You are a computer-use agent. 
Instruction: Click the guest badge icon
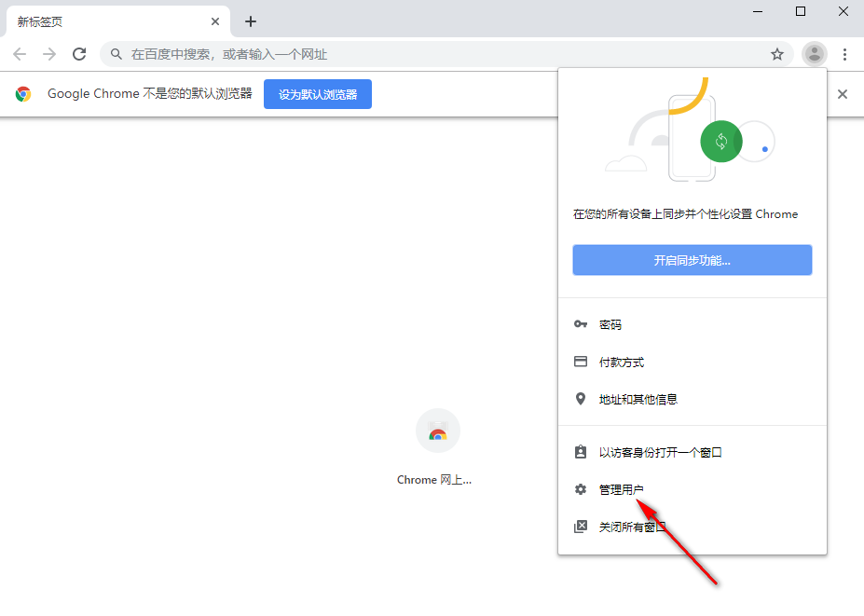(581, 452)
